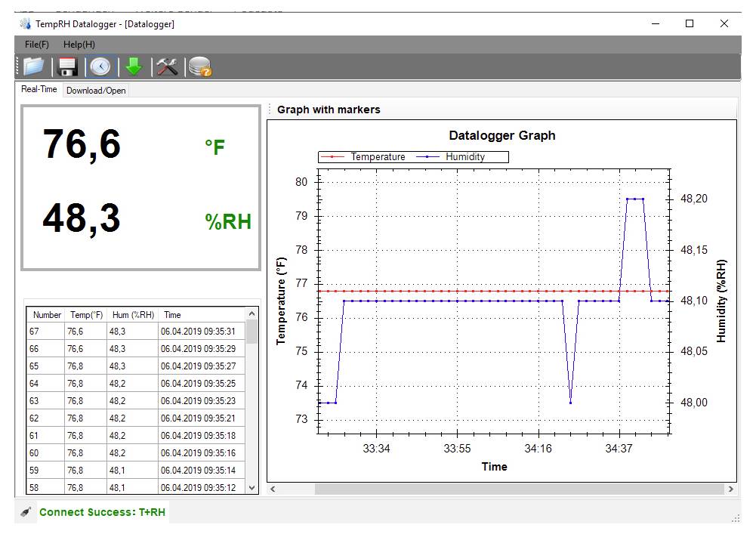Click the Temperature legend entry
756x534 pixels.
click(x=363, y=157)
